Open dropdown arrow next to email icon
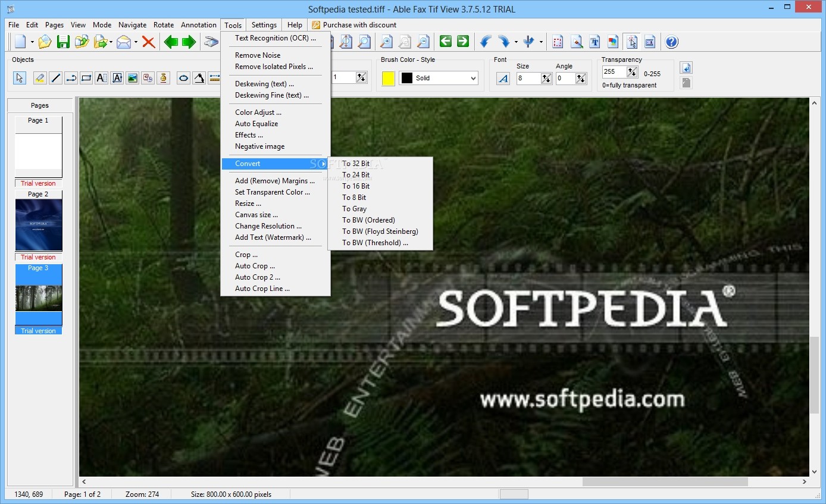 tap(136, 42)
